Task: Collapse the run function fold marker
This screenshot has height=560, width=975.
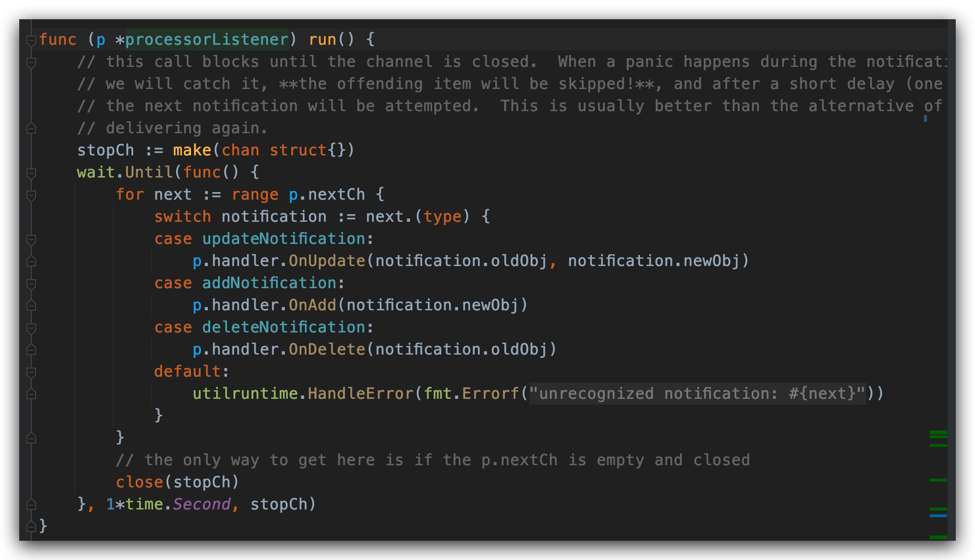Action: click(31, 40)
